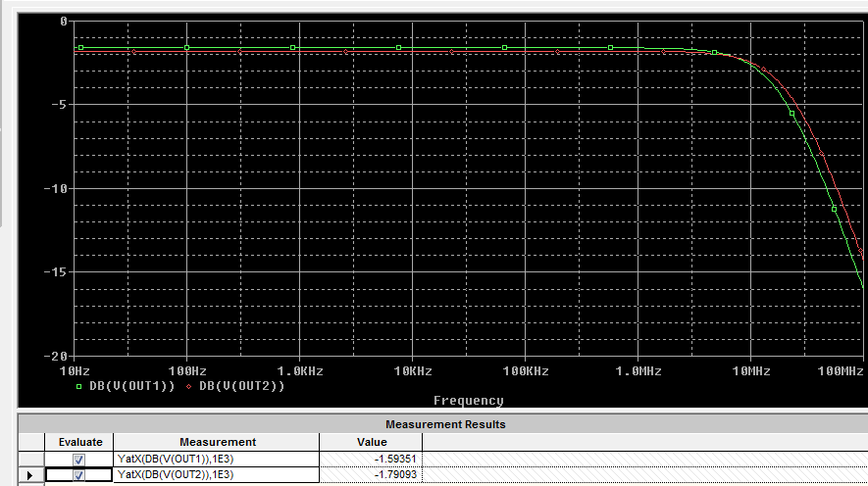
Task: Click the Measurement column header
Action: pos(217,442)
